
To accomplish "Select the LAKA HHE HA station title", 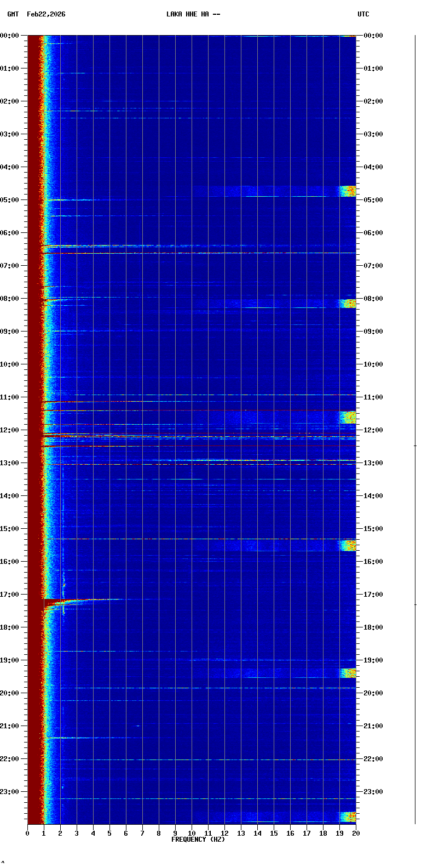I will [x=193, y=14].
